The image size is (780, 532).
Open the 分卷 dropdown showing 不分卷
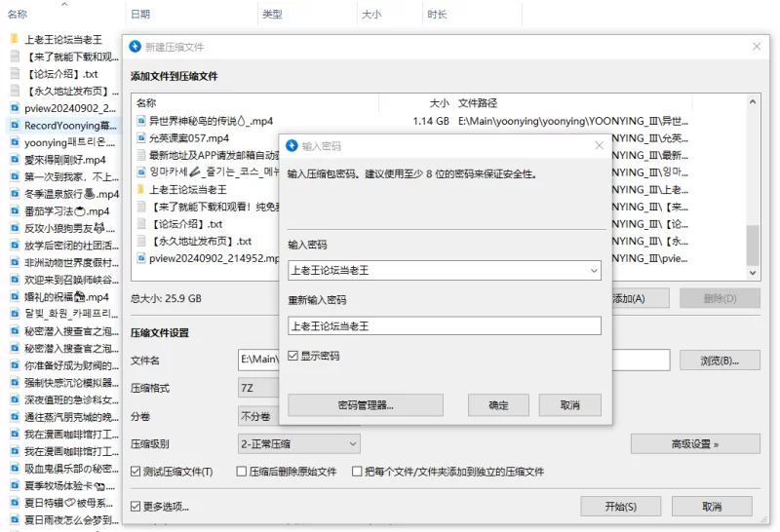click(x=258, y=416)
